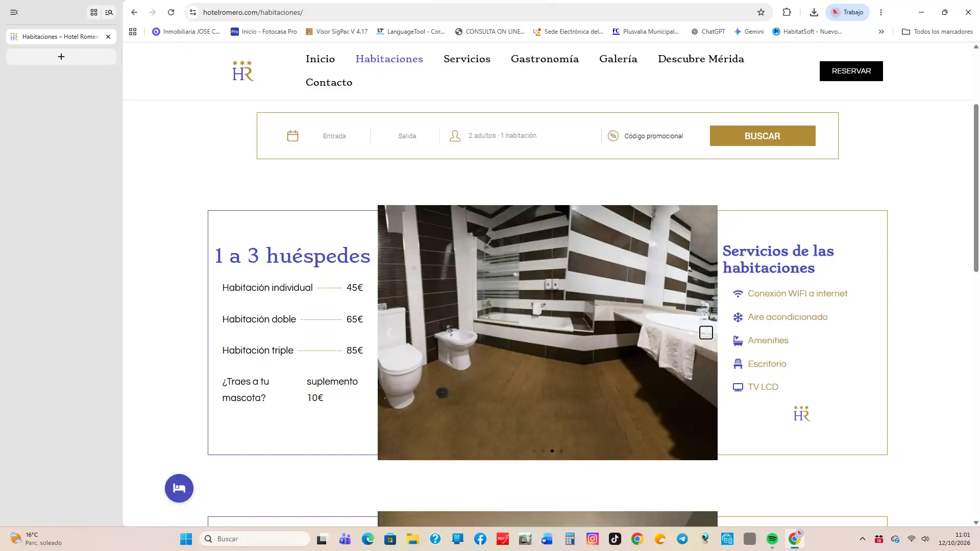This screenshot has width=980, height=551.
Task: Click the Hotel Romero HR logo in header
Action: [243, 71]
